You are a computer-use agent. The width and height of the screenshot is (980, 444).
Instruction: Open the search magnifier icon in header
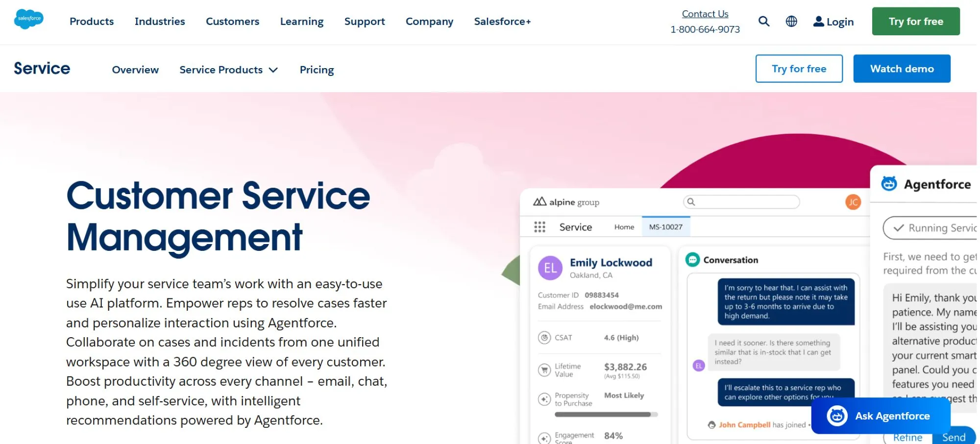(x=763, y=21)
